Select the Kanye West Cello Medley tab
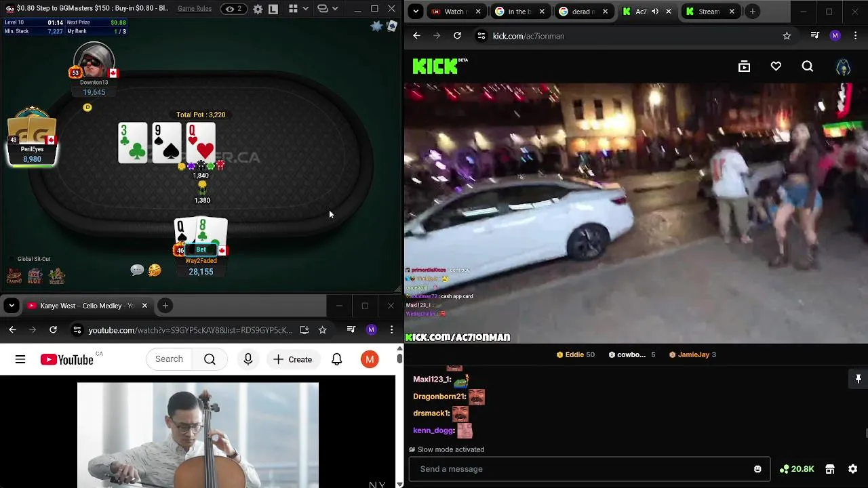 click(x=87, y=306)
